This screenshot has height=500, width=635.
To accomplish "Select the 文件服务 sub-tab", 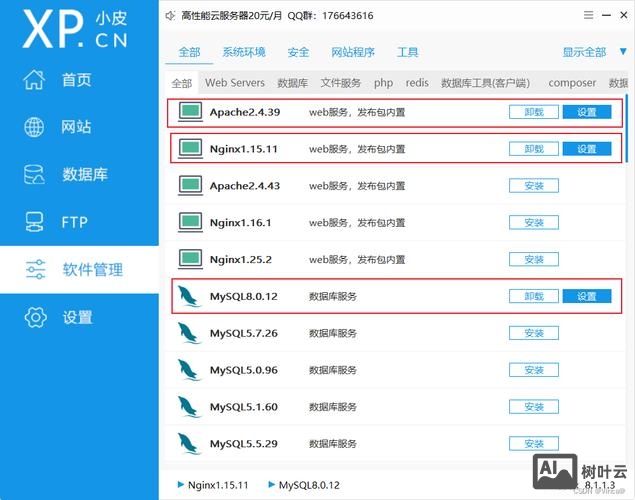I will (341, 83).
